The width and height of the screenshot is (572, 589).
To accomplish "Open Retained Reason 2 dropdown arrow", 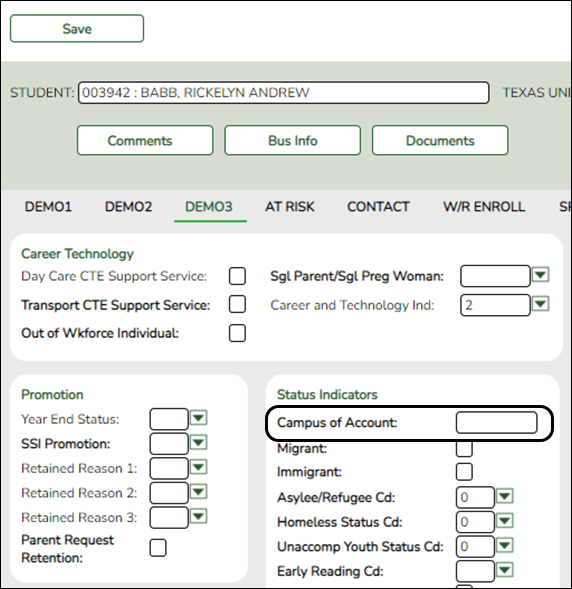I will point(199,492).
